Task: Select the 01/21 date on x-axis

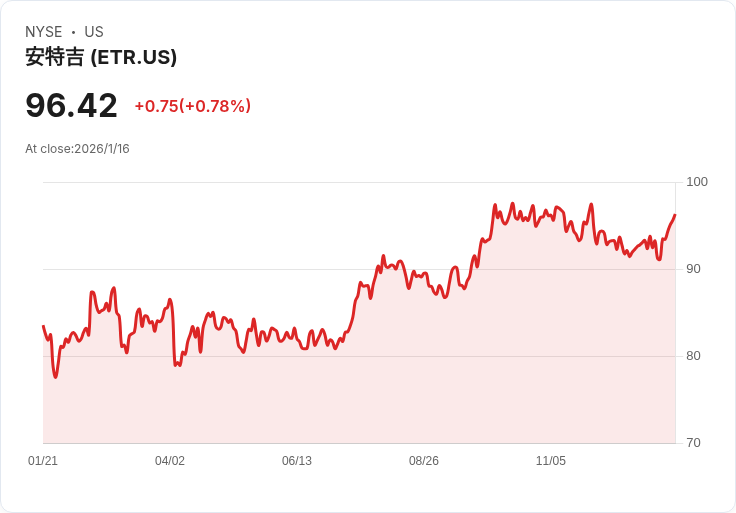Action: pos(43,461)
